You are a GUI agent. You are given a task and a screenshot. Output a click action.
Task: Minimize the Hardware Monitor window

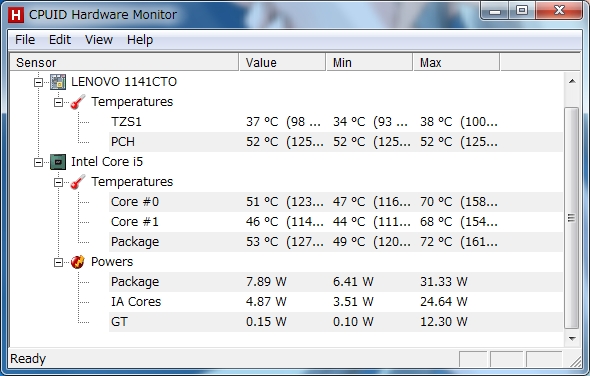[x=495, y=11]
